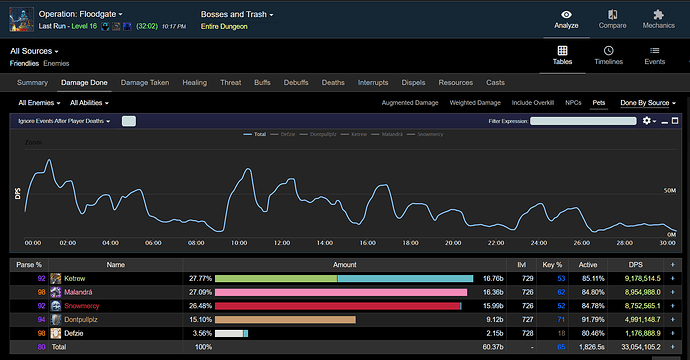This screenshot has width=690, height=360.
Task: Open the Operation: Floodgate dropdown
Action: tap(81, 14)
